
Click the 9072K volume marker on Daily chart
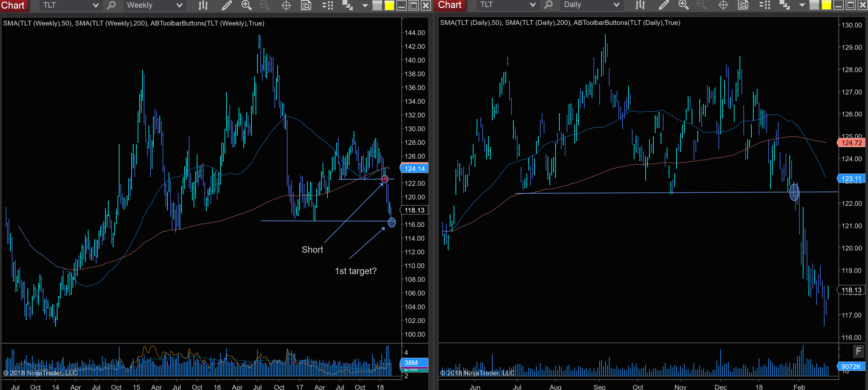click(851, 366)
